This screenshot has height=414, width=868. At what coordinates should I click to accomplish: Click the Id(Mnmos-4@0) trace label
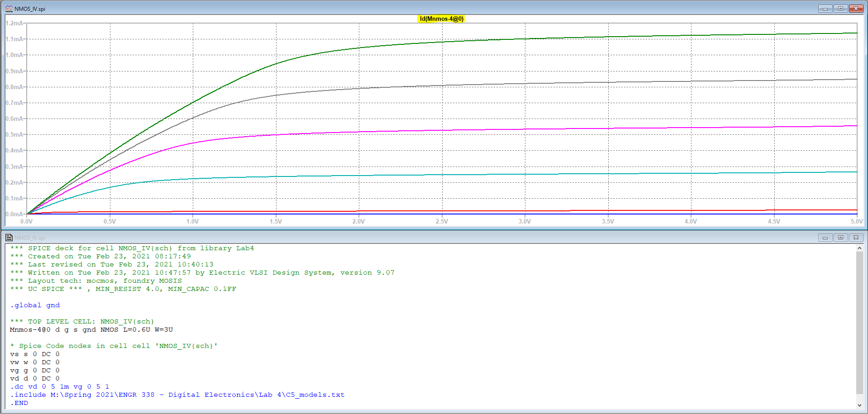click(x=441, y=19)
